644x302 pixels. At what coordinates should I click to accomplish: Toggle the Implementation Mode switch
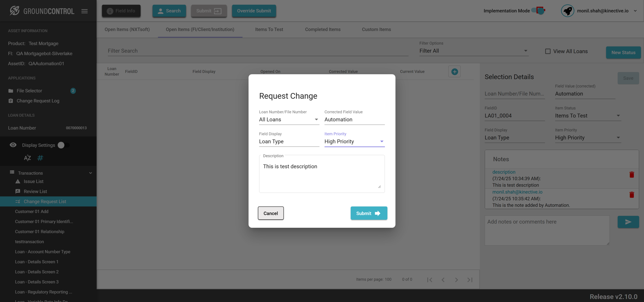(539, 11)
